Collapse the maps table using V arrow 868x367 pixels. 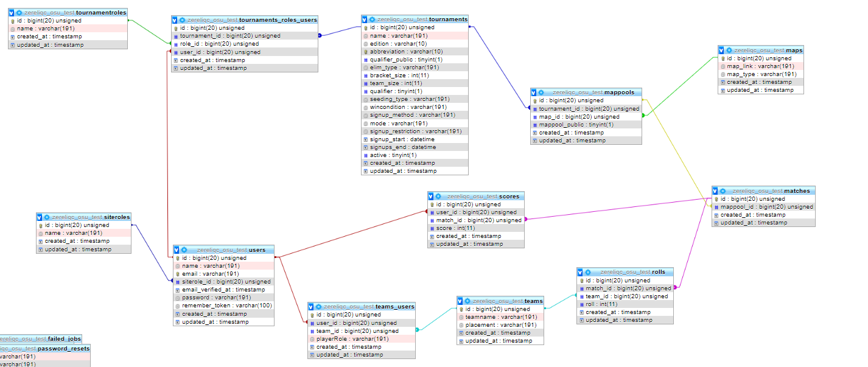click(x=721, y=50)
